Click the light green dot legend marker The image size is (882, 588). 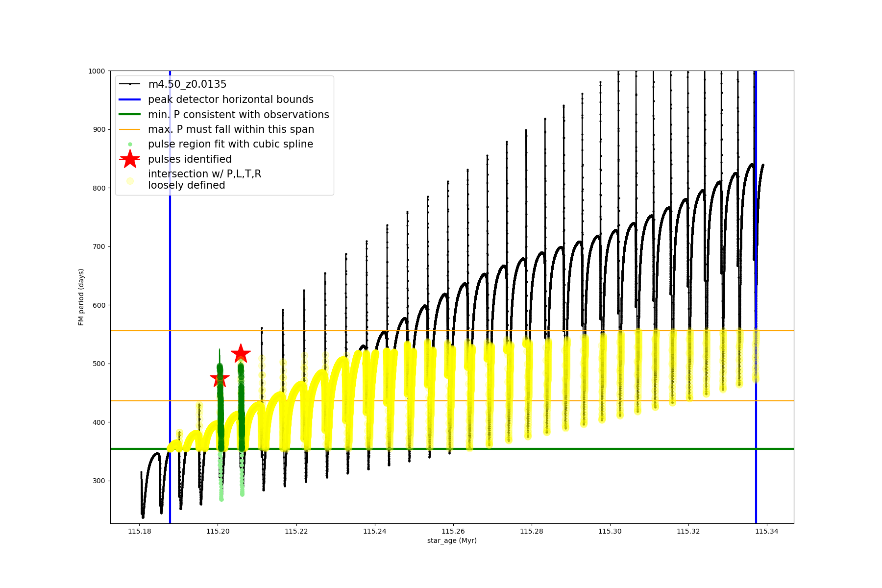(130, 145)
